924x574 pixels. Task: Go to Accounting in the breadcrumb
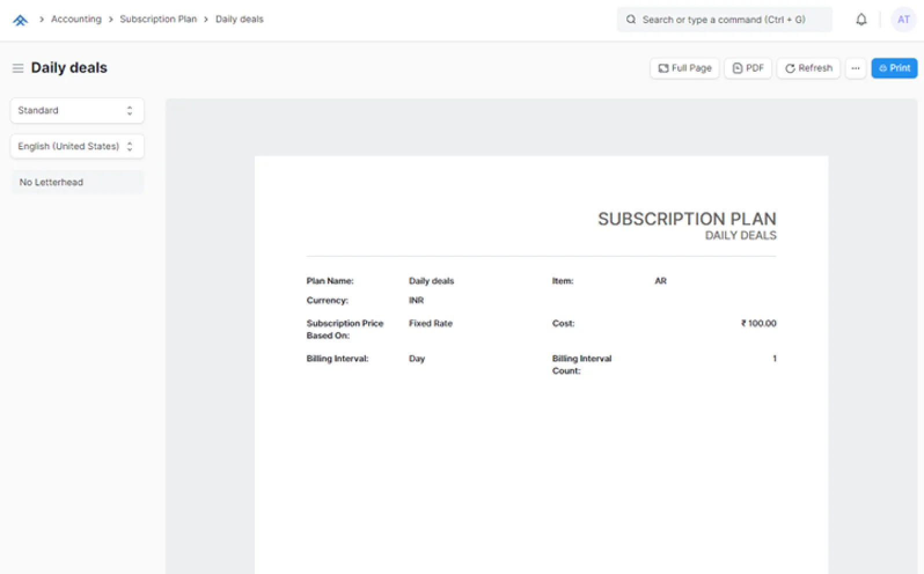click(76, 19)
